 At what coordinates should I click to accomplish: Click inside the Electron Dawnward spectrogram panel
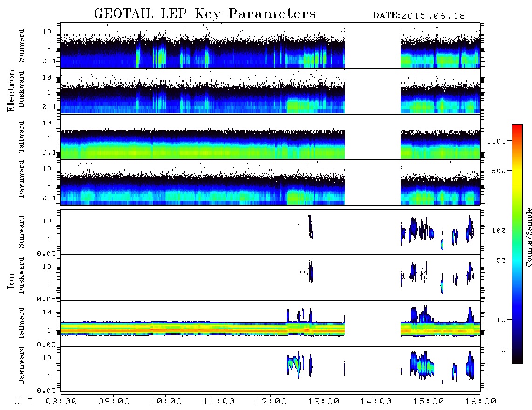270,183
